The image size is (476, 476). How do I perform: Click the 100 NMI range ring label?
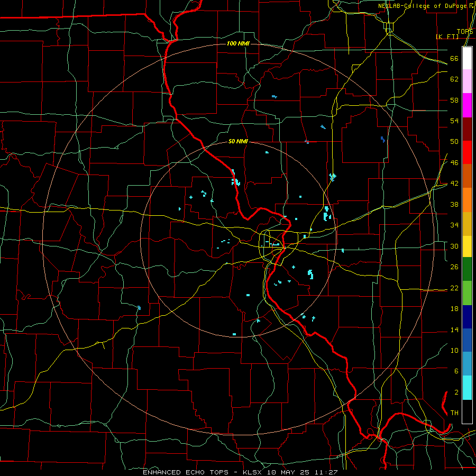click(238, 43)
